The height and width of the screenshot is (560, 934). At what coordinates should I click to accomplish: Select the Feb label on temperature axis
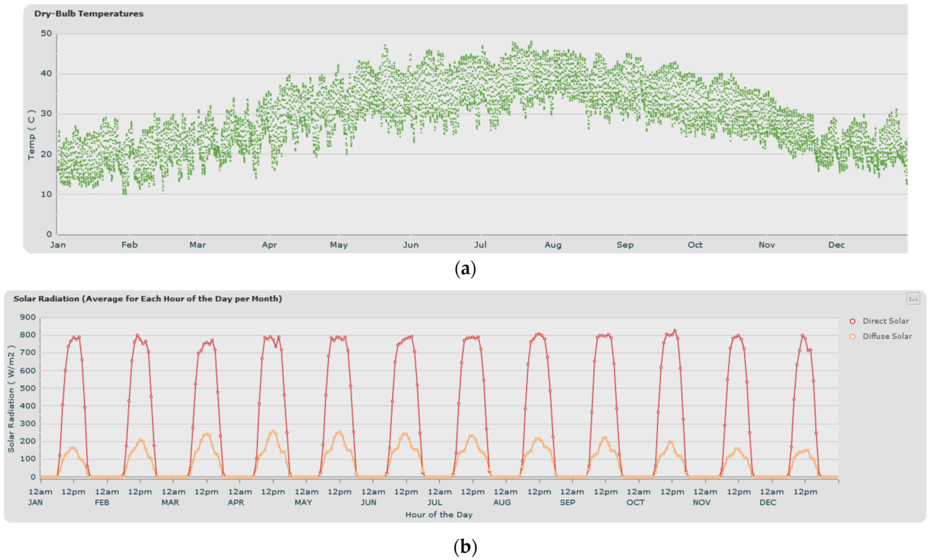[x=129, y=245]
